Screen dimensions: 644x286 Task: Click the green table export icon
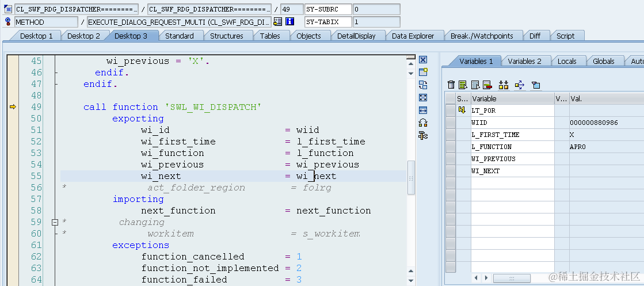coord(463,85)
